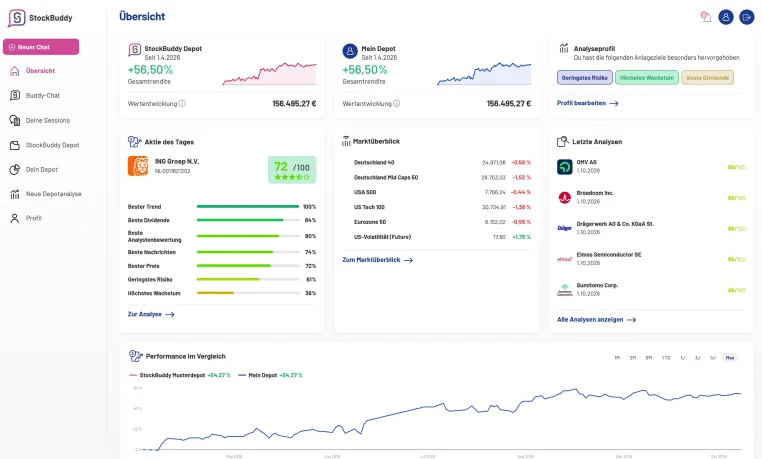Click the Beste Dividende progress bar

point(248,220)
